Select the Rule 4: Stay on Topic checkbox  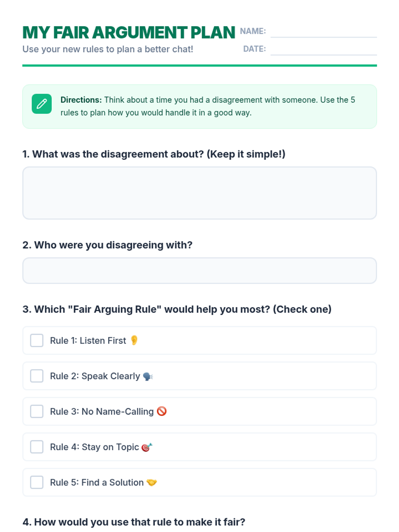coord(37,447)
